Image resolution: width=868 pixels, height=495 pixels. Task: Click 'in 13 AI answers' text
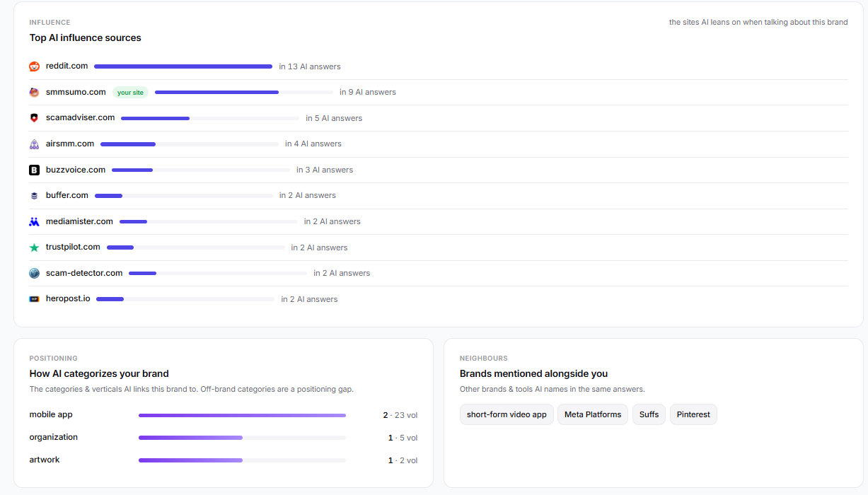[x=310, y=66]
